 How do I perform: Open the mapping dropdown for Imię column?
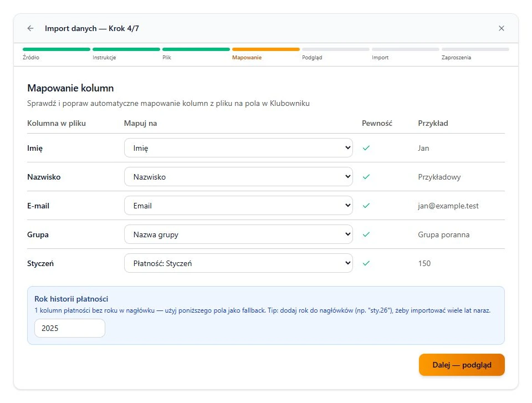click(238, 148)
